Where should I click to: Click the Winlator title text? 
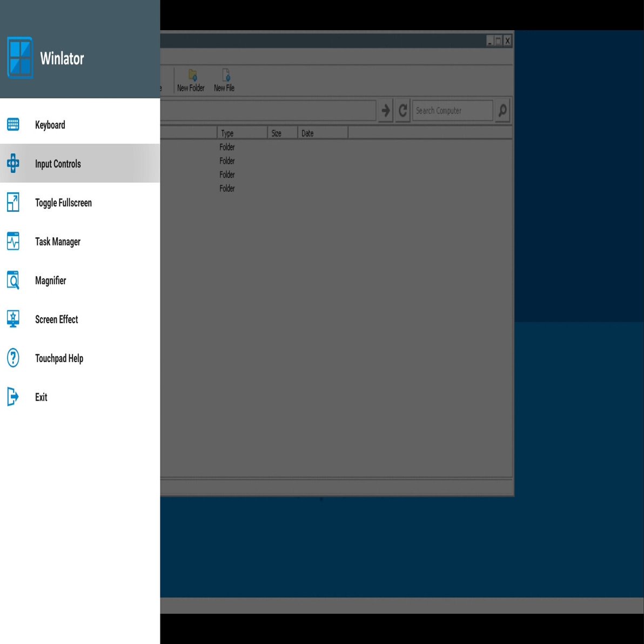[x=62, y=58]
